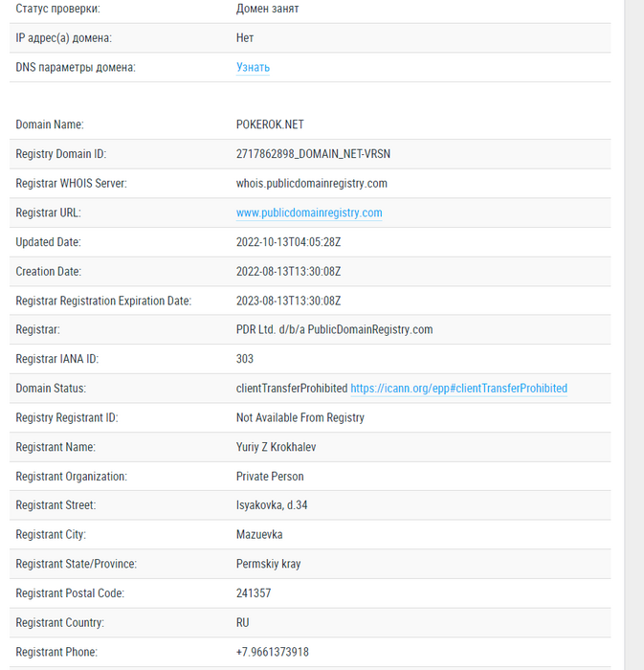Select the Creation Date timestamp value
This screenshot has height=670, width=644.
(x=288, y=272)
